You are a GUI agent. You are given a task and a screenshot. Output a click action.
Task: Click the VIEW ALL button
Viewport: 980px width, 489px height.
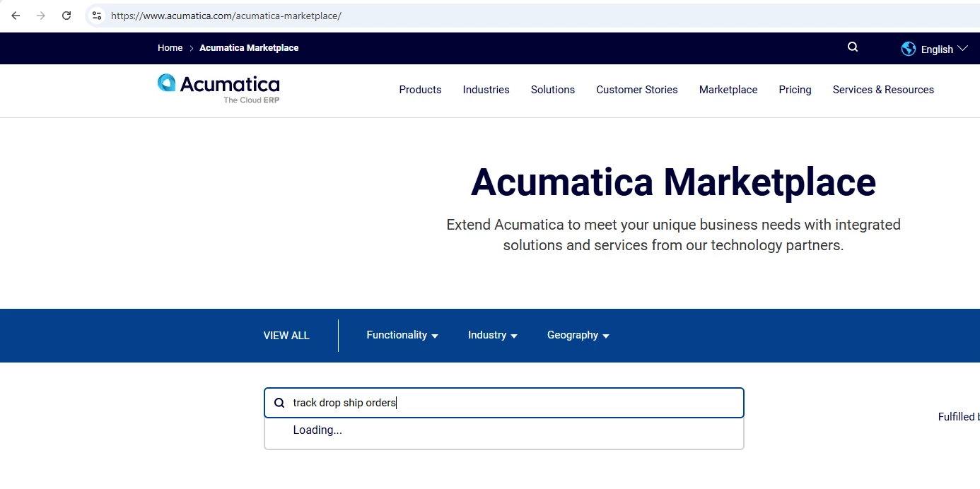coord(286,336)
